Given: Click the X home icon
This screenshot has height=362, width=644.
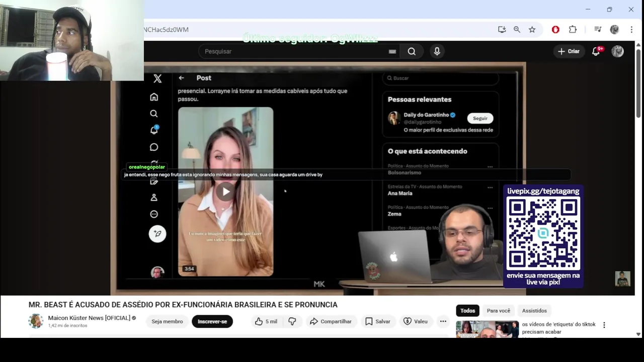Looking at the screenshot, I should point(154,97).
